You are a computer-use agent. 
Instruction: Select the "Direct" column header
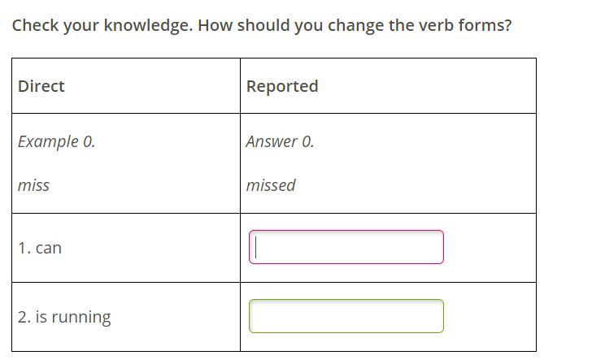click(x=41, y=86)
